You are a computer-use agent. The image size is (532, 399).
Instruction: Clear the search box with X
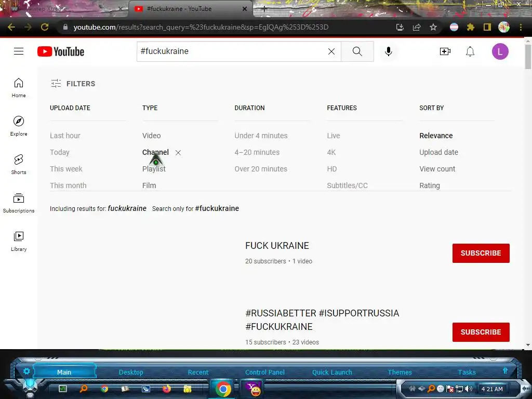[331, 51]
